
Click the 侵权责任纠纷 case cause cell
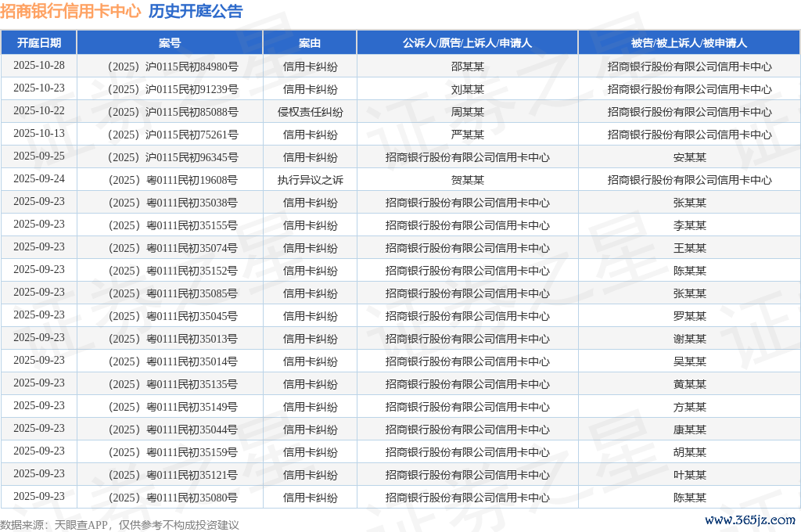pos(310,112)
